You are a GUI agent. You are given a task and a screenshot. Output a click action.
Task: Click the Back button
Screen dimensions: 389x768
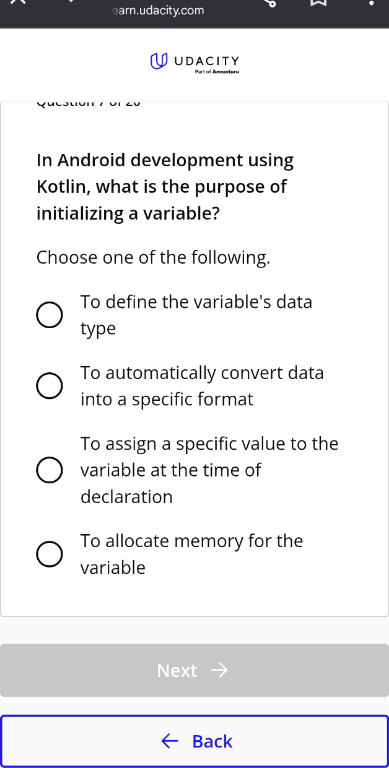coord(194,741)
